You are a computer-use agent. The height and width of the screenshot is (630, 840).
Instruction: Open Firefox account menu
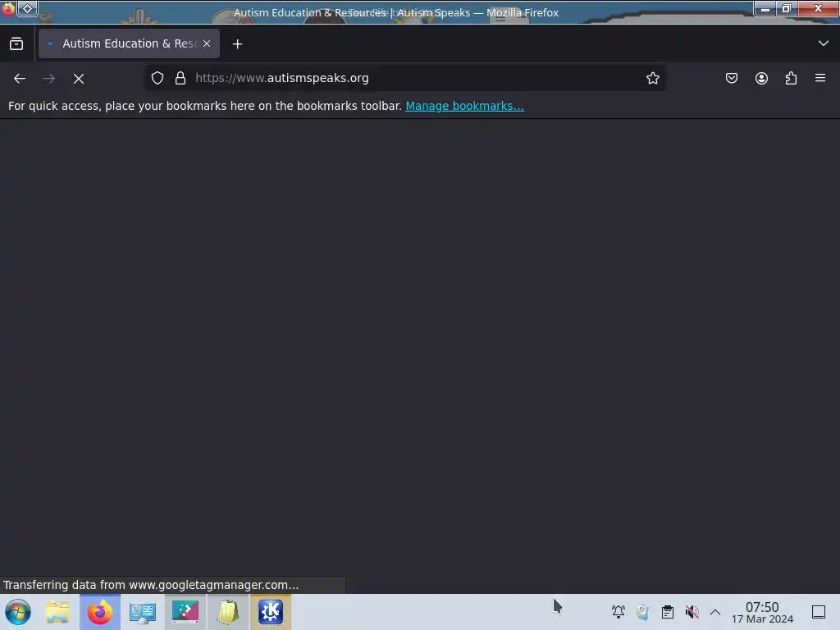[x=761, y=78]
